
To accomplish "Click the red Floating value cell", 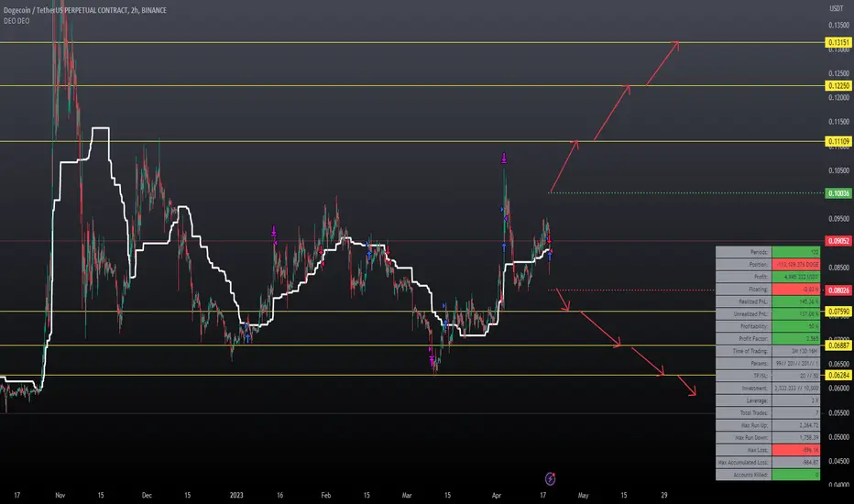I will pyautogui.click(x=795, y=290).
